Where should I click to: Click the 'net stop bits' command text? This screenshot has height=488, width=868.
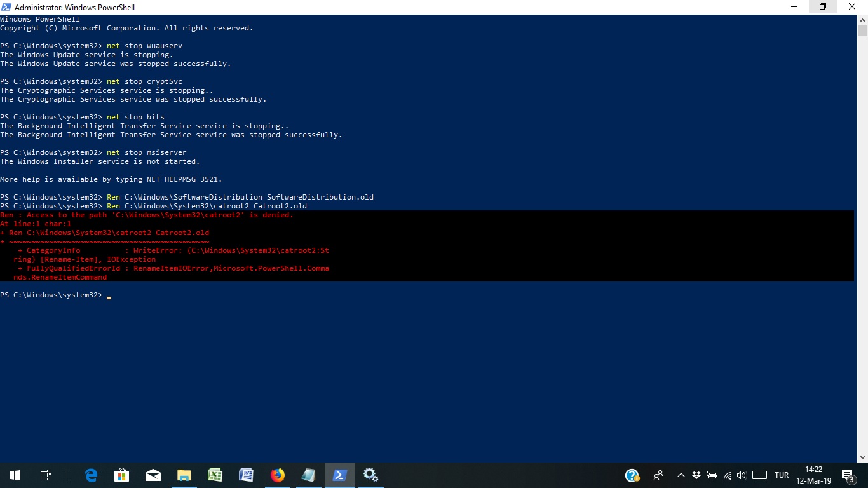pos(136,117)
